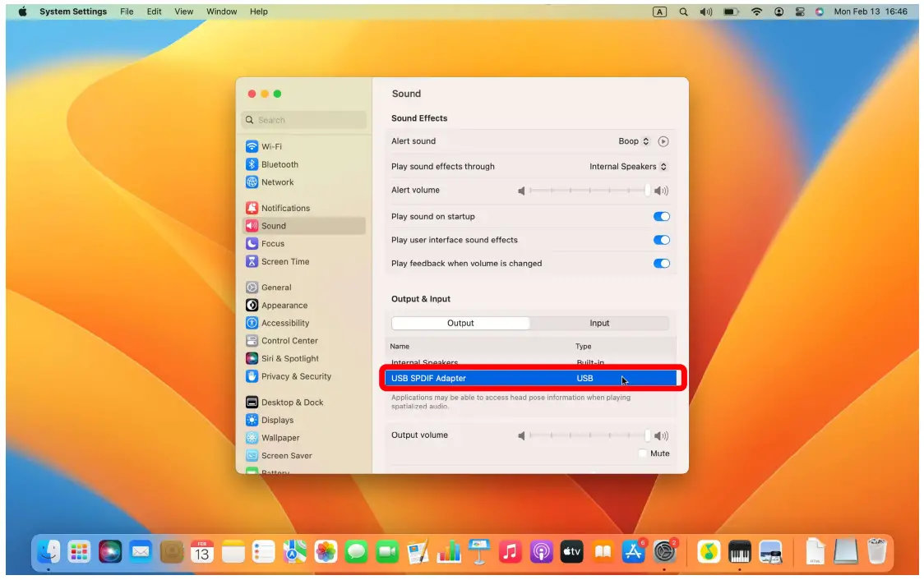Image resolution: width=924 pixels, height=580 pixels.
Task: Open Calendar from the Dock
Action: click(x=202, y=552)
